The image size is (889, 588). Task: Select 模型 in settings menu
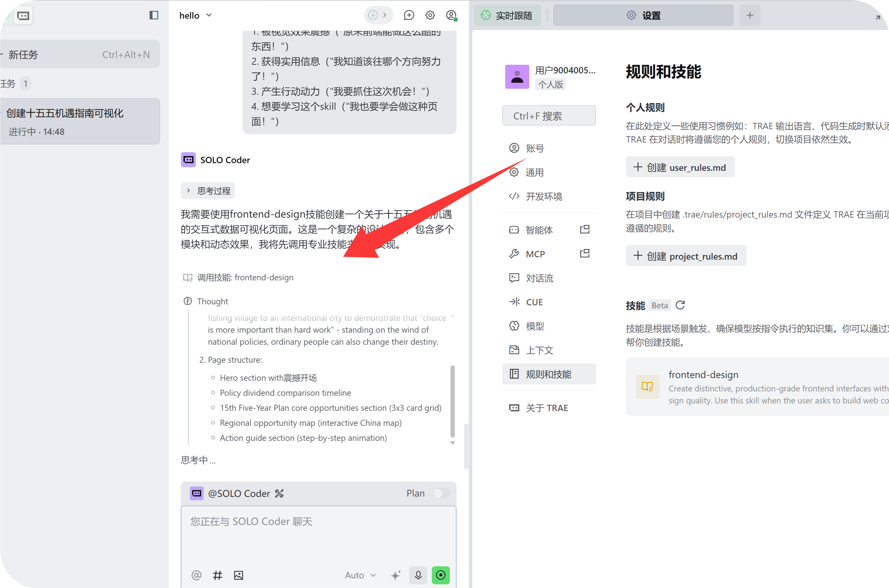535,326
